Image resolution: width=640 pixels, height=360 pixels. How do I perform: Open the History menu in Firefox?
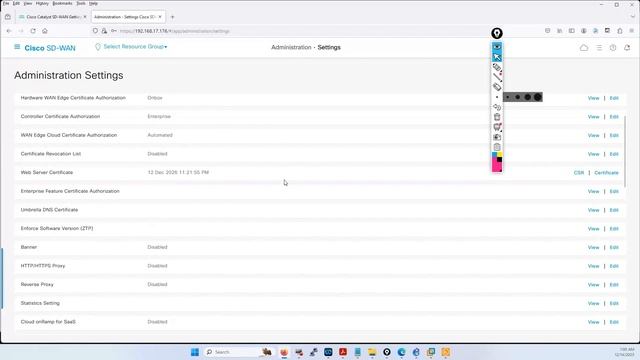point(42,3)
